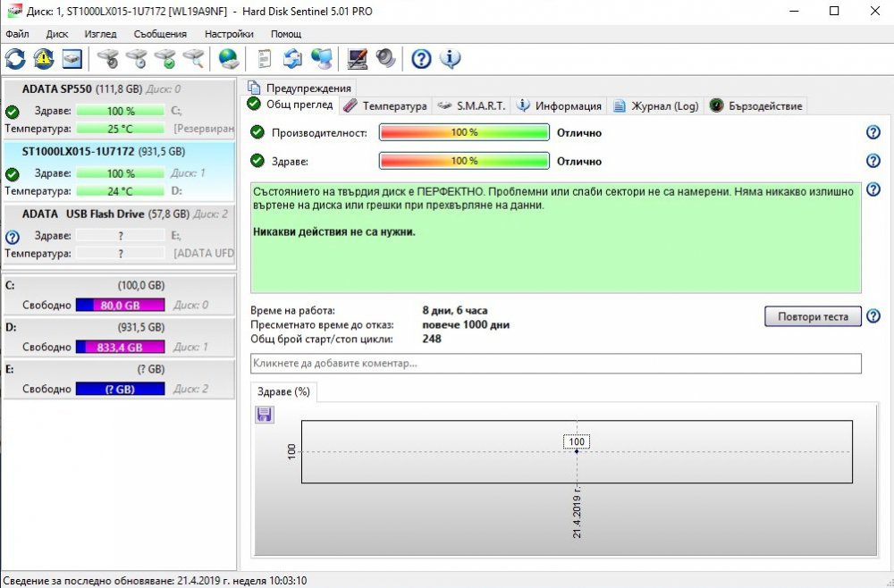Open the Бързодействие tab
The width and height of the screenshot is (894, 588).
[757, 105]
